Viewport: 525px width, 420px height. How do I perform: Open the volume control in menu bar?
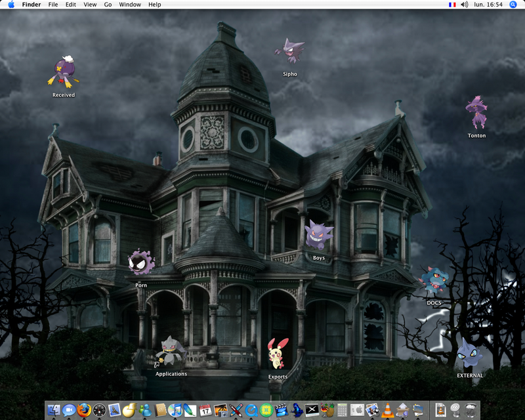pos(465,5)
